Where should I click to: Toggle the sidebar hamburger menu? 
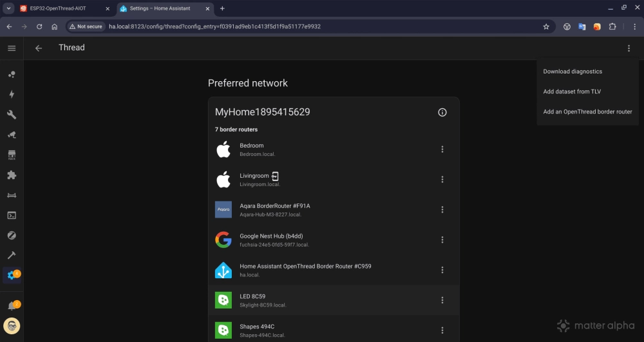click(x=12, y=48)
